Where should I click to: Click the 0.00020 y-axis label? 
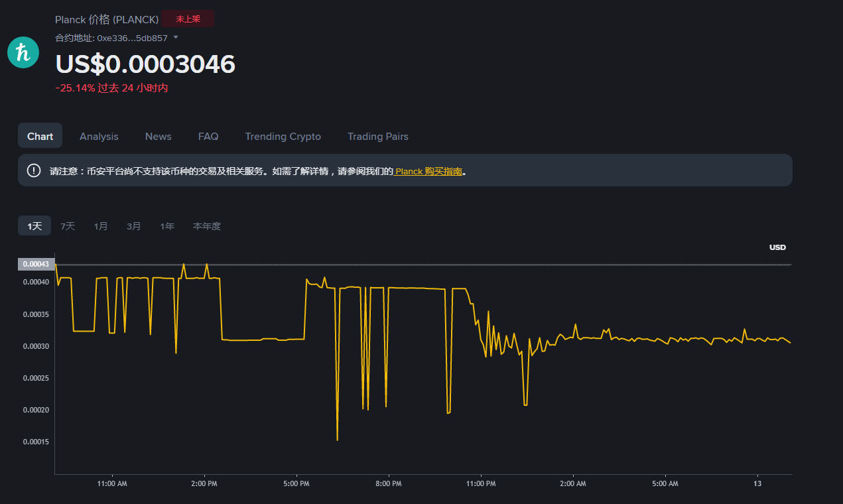pyautogui.click(x=36, y=410)
